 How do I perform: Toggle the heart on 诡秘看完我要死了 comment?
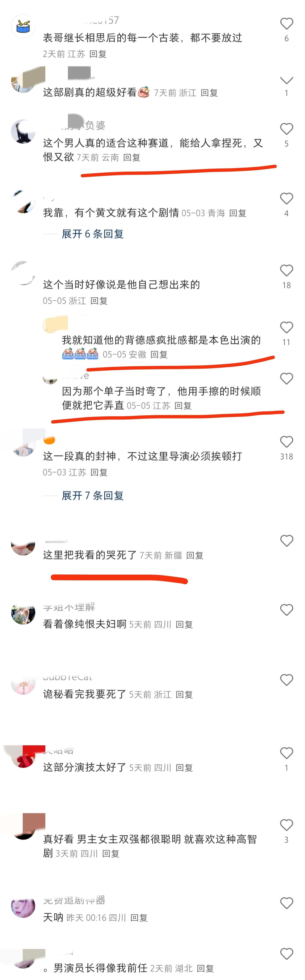pos(286,680)
